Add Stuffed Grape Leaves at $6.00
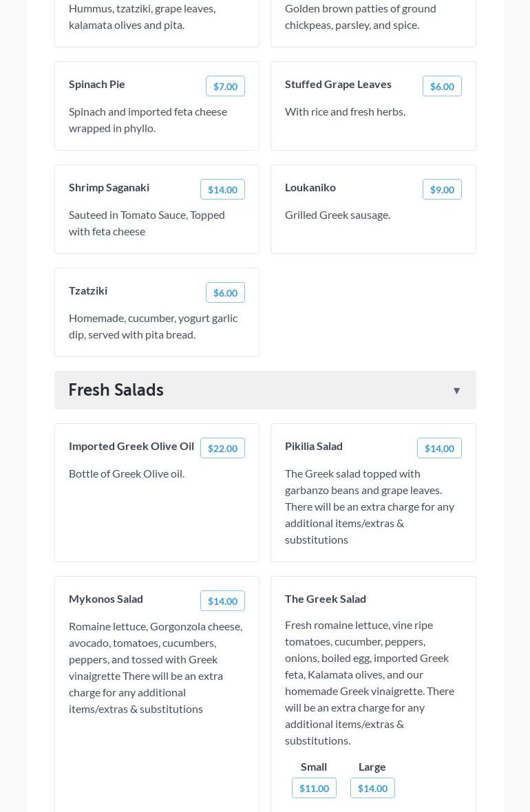Image resolution: width=530 pixels, height=812 pixels. click(x=442, y=86)
